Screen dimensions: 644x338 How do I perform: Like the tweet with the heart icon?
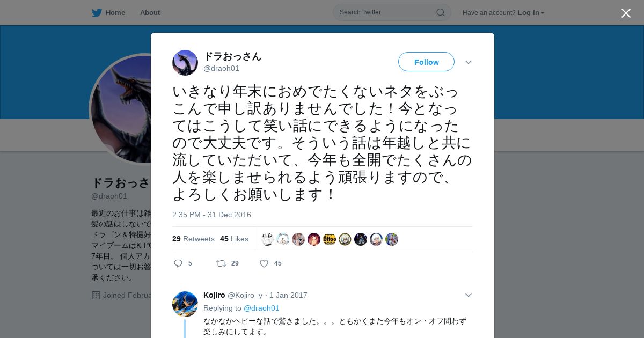[x=264, y=263]
